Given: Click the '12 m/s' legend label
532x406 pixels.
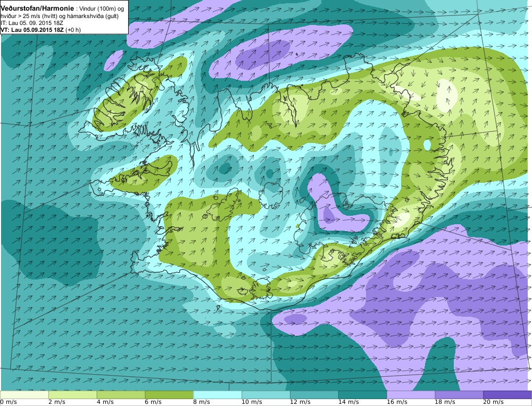Looking at the screenshot, I should (300, 402).
